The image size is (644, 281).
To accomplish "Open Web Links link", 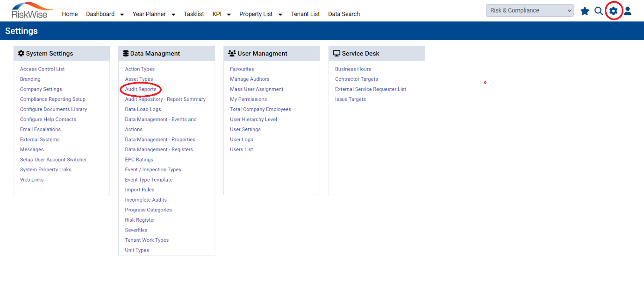I will (x=32, y=180).
